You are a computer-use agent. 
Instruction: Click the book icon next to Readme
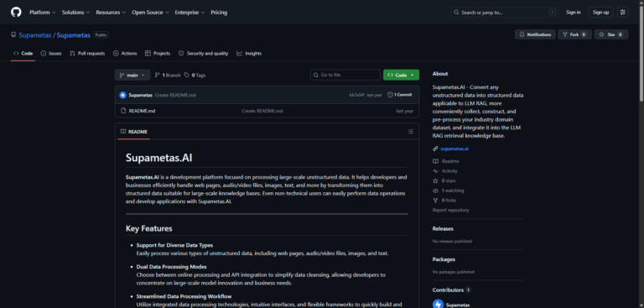435,161
